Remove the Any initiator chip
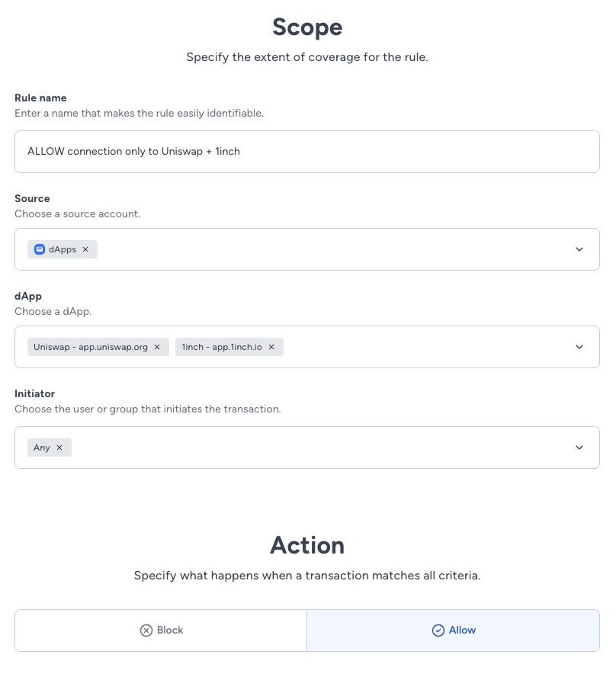This screenshot has height=677, width=616. pos(59,448)
